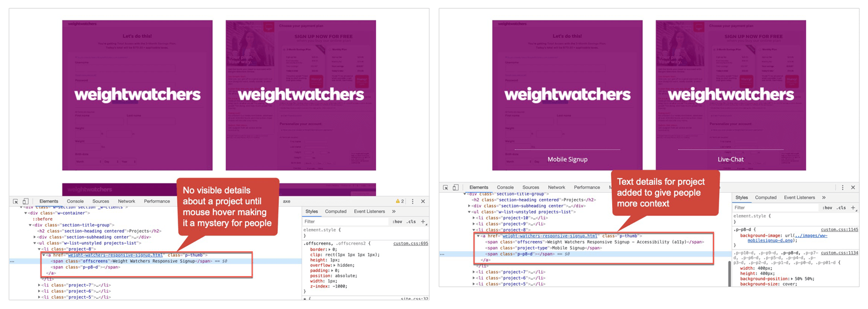Expand the section-subheading center div in left screenshot
The image size is (868, 309).
35,237
